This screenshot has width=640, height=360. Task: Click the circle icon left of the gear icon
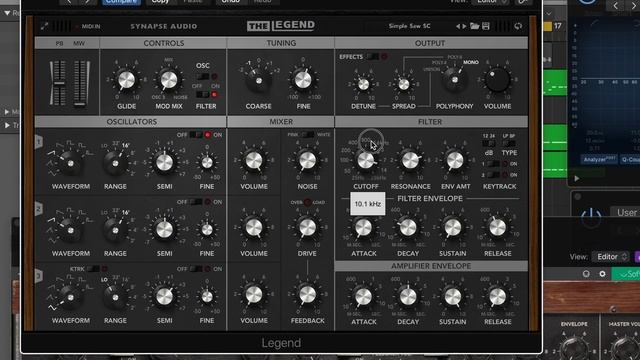[586, 274]
